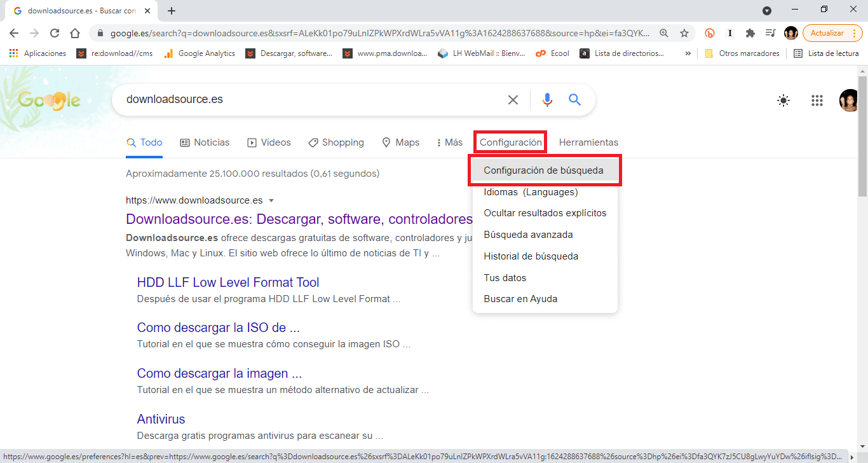Click the padlock site info icon

pyautogui.click(x=100, y=33)
